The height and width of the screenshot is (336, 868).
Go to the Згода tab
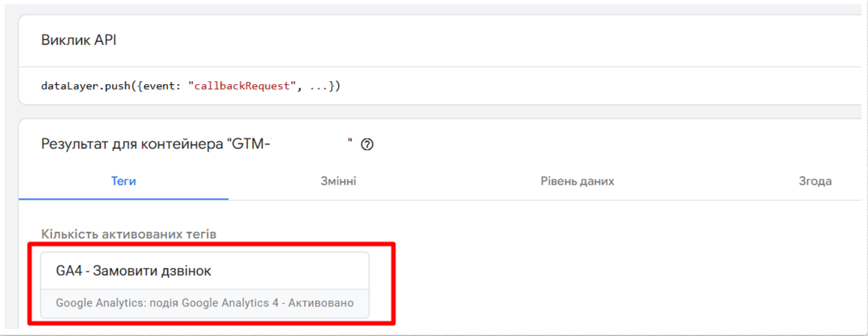point(815,181)
